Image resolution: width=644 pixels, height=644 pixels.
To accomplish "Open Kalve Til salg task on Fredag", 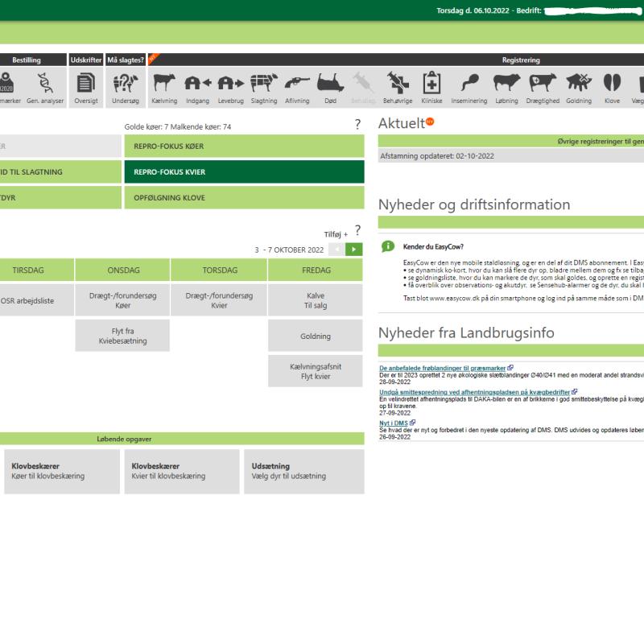I will pos(315,300).
